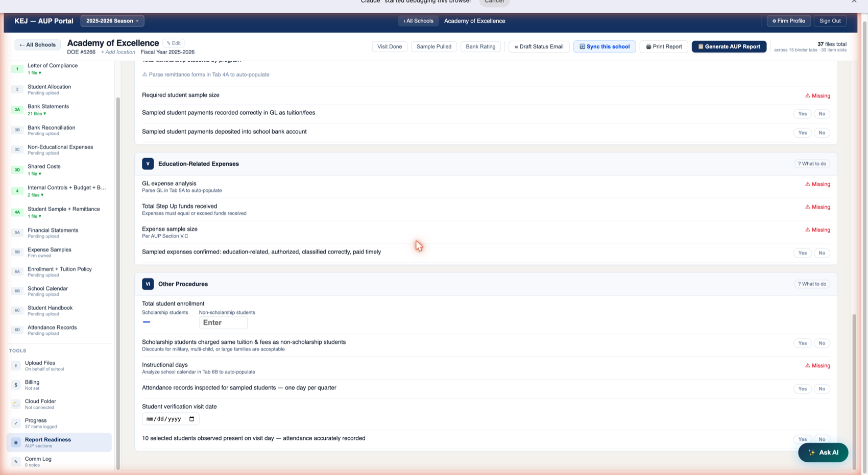Click the 3C badge for Non-Educational Expenses

pos(17,149)
